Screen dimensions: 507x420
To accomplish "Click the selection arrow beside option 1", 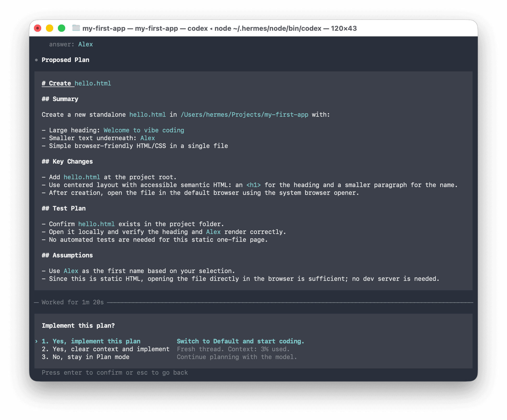I will pos(37,341).
